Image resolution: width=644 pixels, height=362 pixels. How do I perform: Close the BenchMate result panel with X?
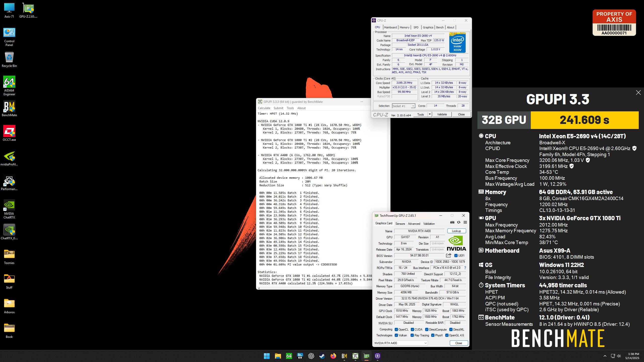(638, 93)
